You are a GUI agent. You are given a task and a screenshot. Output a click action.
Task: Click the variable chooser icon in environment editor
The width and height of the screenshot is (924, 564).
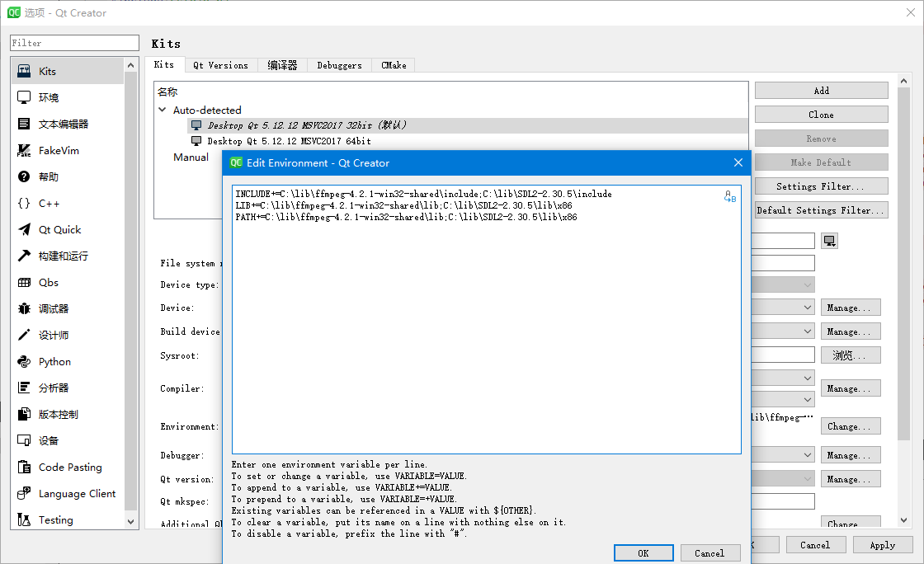click(730, 196)
